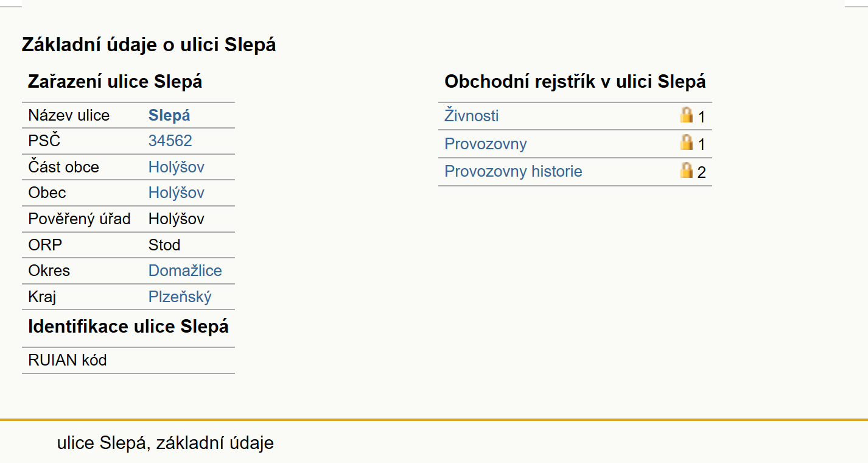Viewport: 868px width, 463px height.
Task: Open Holýšov link in Obec row
Action: [x=177, y=193]
